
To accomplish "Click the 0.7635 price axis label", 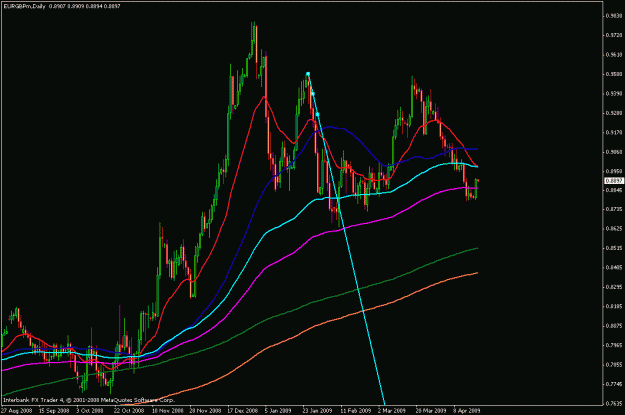I will tap(614, 403).
